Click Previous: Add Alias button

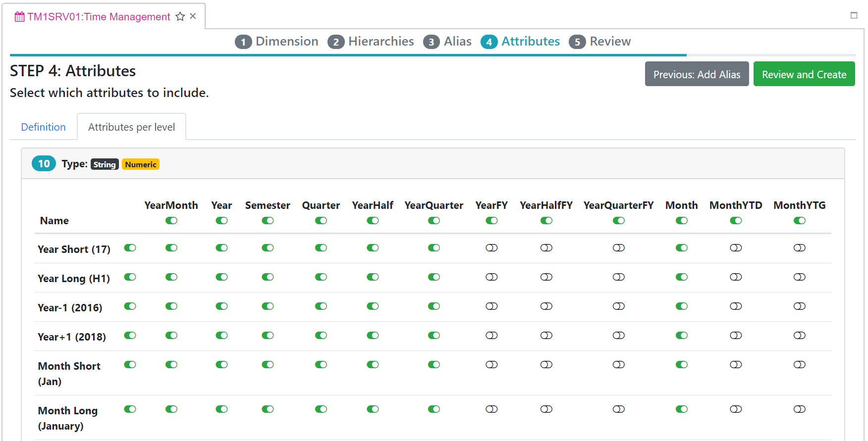click(696, 74)
